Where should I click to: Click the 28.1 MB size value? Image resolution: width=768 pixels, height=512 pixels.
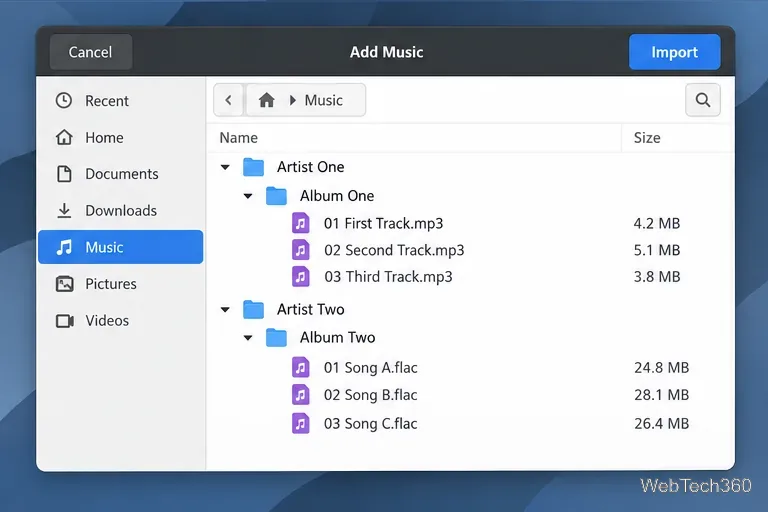click(x=662, y=395)
